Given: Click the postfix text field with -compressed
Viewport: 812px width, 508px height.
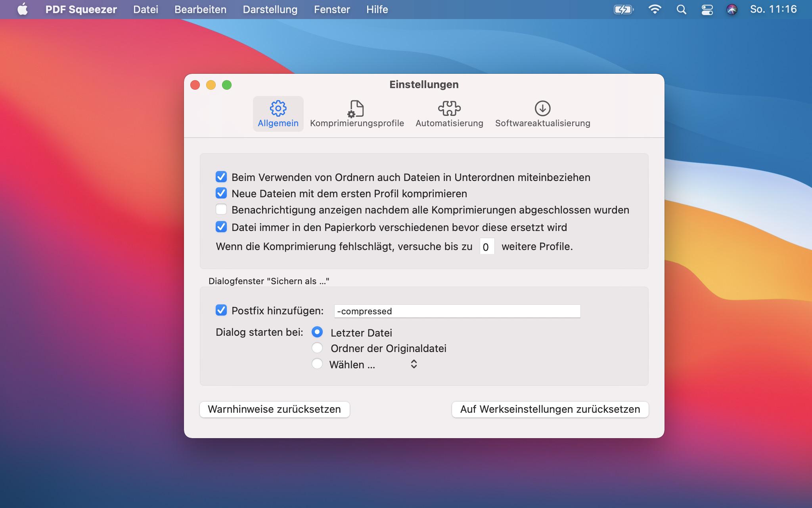Looking at the screenshot, I should [x=457, y=311].
